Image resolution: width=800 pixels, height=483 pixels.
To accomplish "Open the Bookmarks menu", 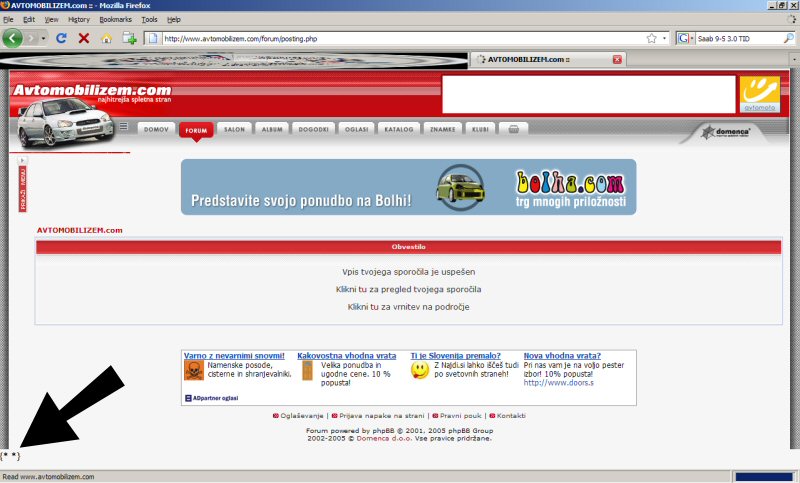I will [x=115, y=19].
